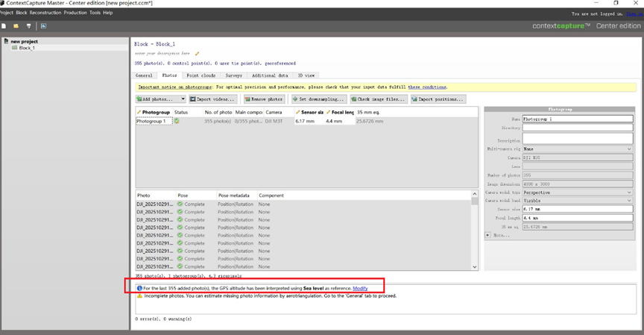Click the Import videos button
Viewport: 644px width, 335px height.
pos(212,99)
